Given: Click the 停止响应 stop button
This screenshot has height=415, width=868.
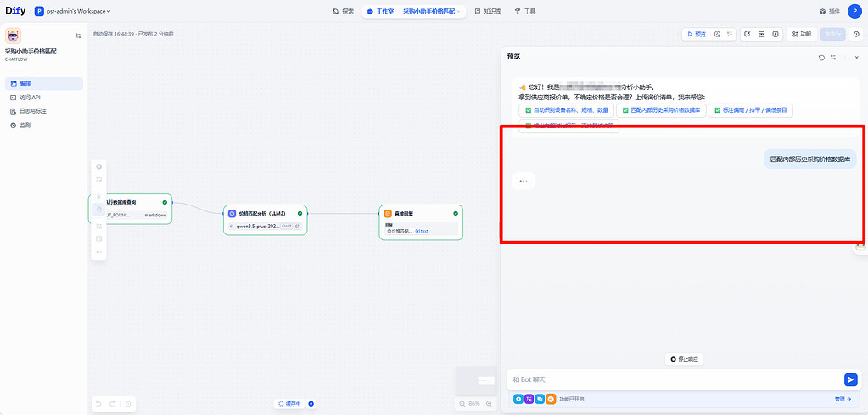Looking at the screenshot, I should coord(684,359).
